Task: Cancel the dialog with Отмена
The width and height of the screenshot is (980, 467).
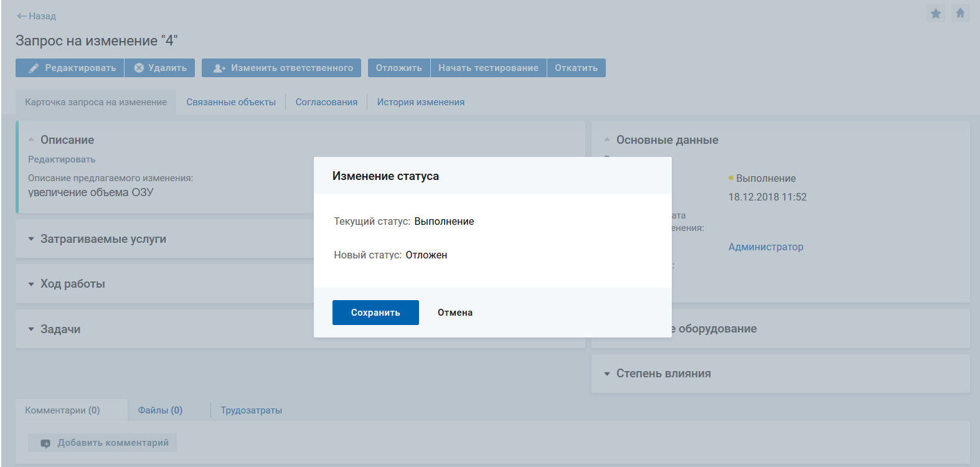Action: 455,313
